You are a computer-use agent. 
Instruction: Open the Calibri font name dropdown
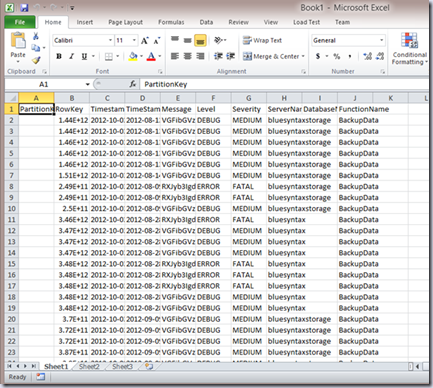tap(110, 40)
